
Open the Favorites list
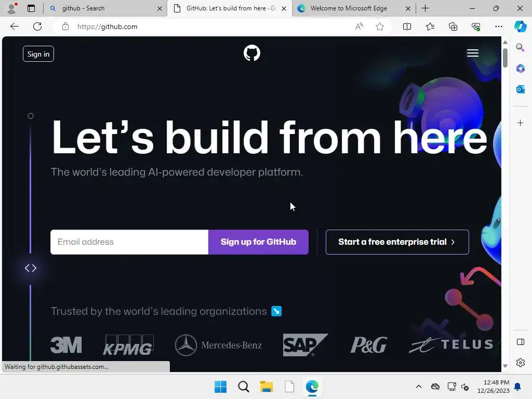coord(430,26)
